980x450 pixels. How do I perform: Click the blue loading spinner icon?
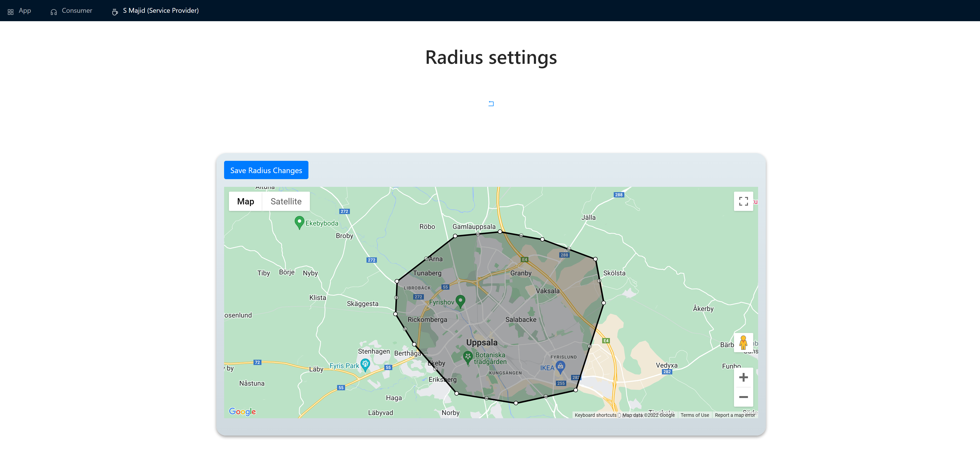491,103
